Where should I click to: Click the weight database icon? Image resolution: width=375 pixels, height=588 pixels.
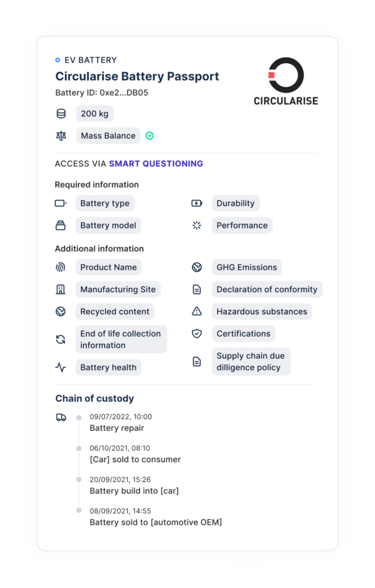[x=61, y=114]
